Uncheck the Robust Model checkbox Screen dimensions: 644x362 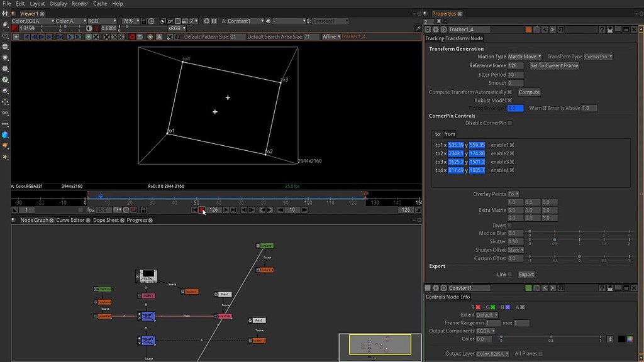(x=509, y=101)
